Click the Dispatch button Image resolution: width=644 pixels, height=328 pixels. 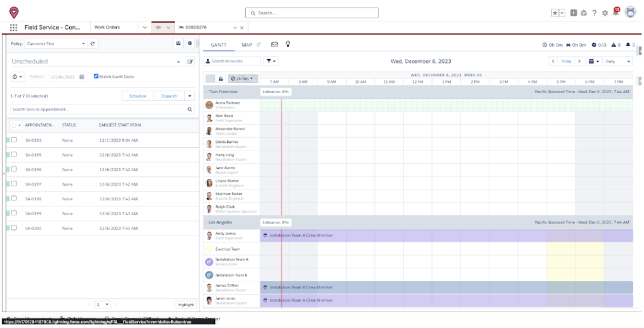(169, 96)
